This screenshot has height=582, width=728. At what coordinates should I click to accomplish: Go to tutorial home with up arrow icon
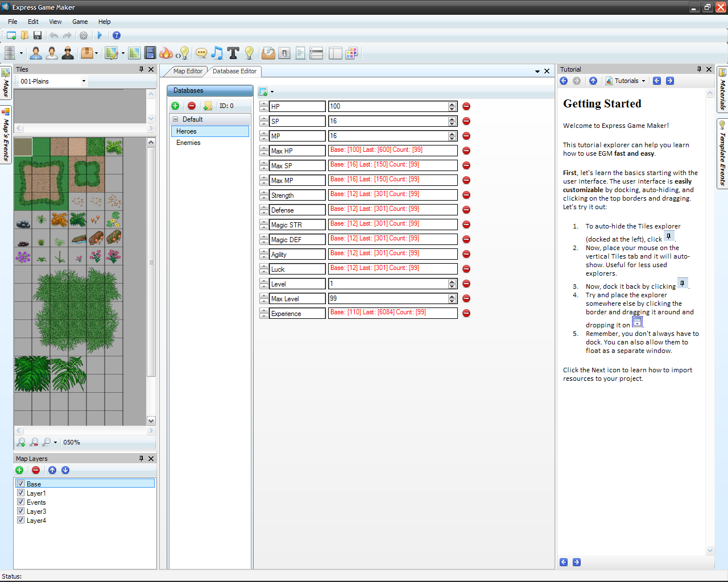(x=593, y=81)
